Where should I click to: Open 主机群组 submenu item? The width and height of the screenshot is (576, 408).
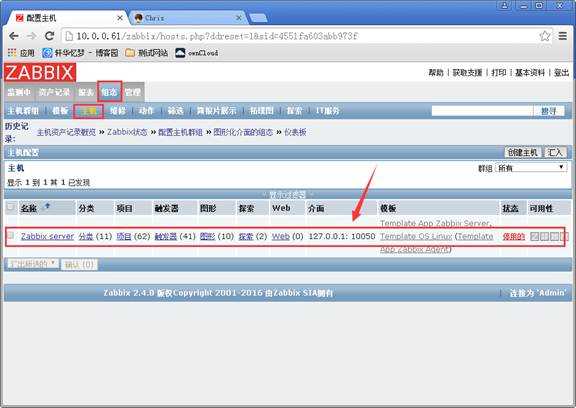(23, 111)
